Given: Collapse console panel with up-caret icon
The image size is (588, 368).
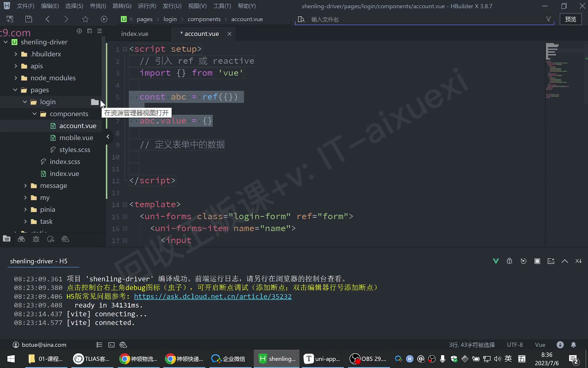Looking at the screenshot, I should [x=565, y=261].
